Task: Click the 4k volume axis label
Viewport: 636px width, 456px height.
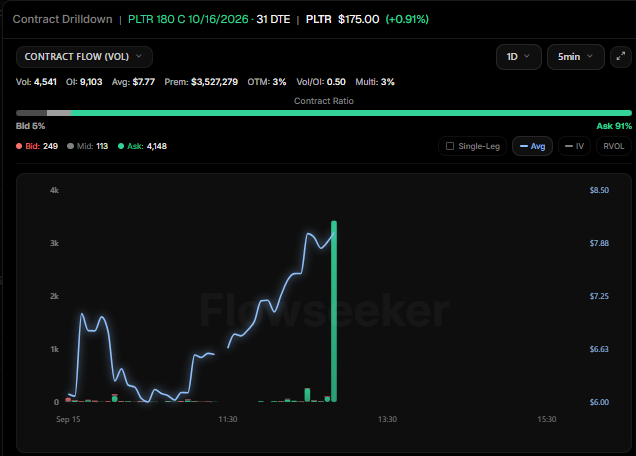Action: tap(54, 190)
